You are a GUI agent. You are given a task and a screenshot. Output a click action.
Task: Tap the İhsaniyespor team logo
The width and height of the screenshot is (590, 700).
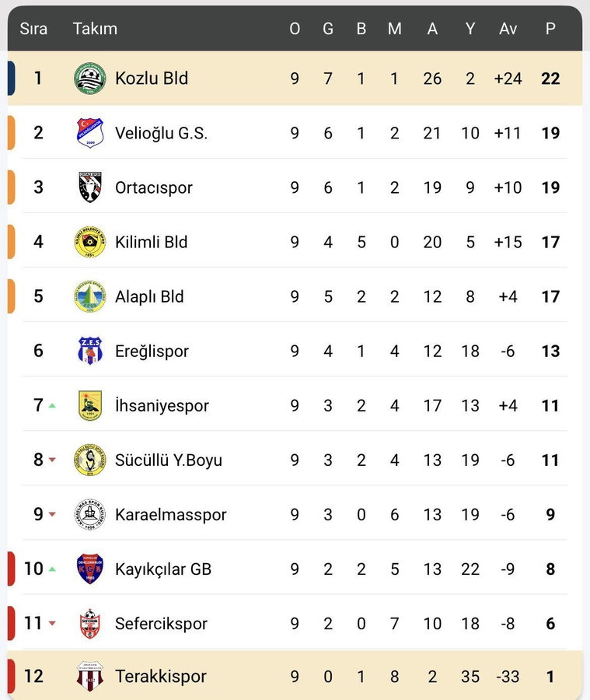pyautogui.click(x=89, y=405)
